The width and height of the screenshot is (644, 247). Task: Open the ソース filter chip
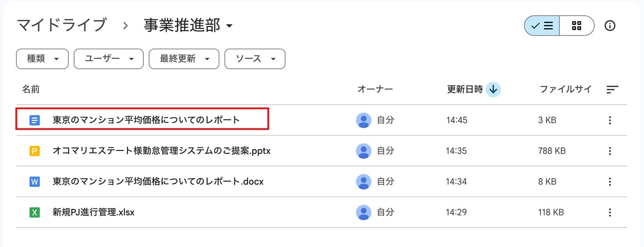255,59
